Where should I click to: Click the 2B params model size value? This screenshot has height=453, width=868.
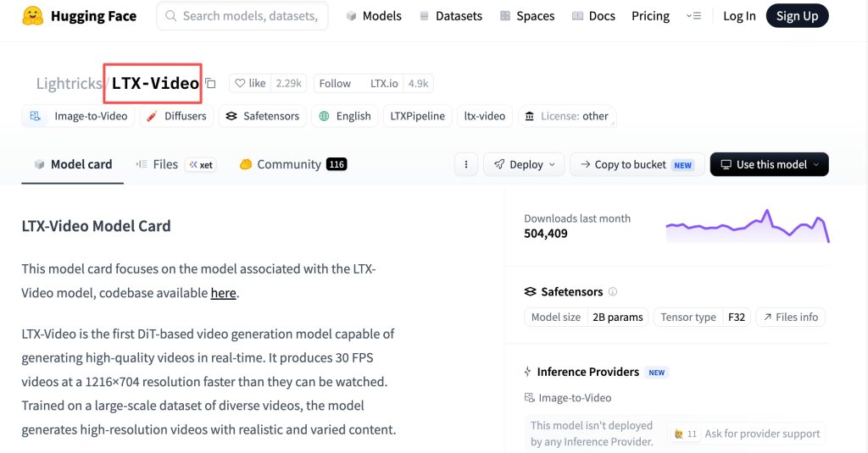(x=618, y=317)
